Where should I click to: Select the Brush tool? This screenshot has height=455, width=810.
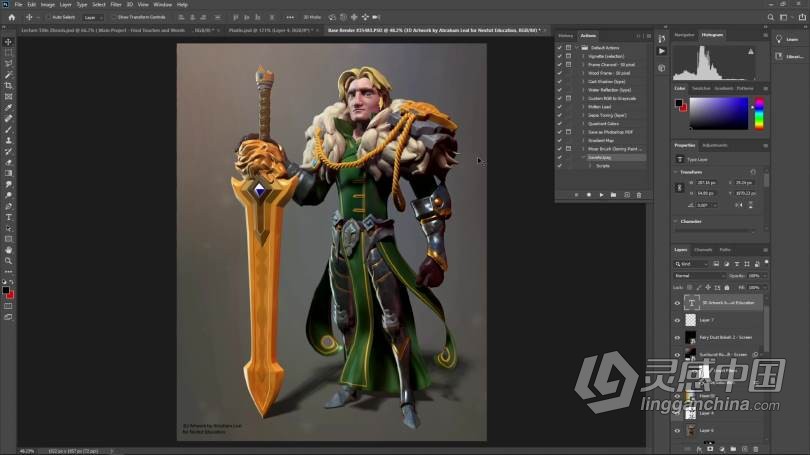[8, 130]
